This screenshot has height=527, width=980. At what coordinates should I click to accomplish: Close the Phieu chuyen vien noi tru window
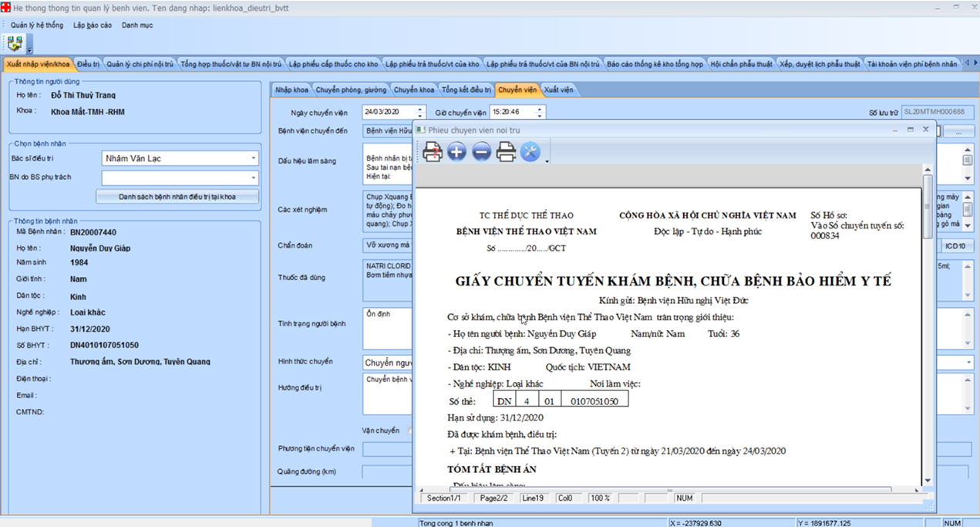pyautogui.click(x=926, y=130)
